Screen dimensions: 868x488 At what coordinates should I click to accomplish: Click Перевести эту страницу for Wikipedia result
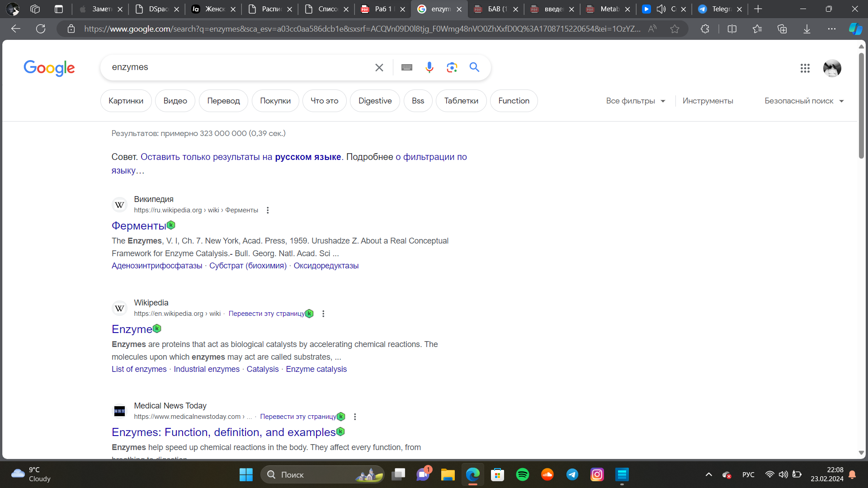(266, 314)
